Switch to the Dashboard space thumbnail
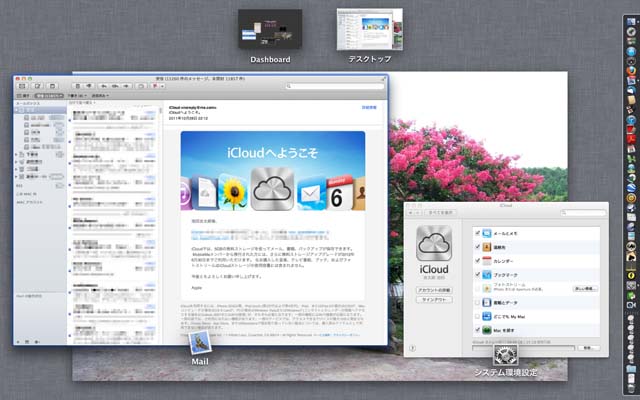This screenshot has width=640, height=400. (270, 29)
